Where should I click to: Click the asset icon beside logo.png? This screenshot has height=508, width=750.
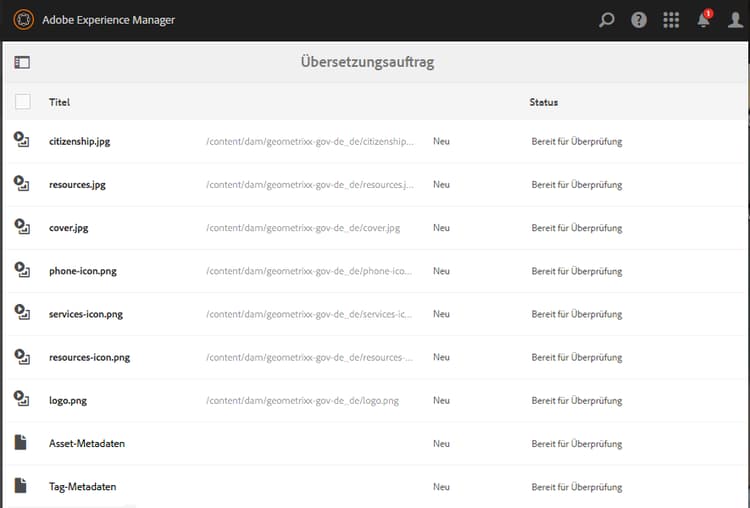22,400
